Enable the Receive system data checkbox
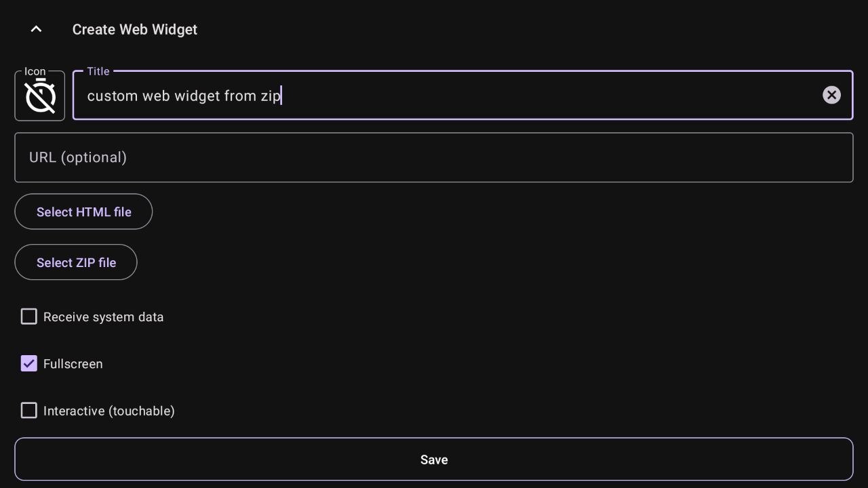The width and height of the screenshot is (868, 488). [x=28, y=317]
